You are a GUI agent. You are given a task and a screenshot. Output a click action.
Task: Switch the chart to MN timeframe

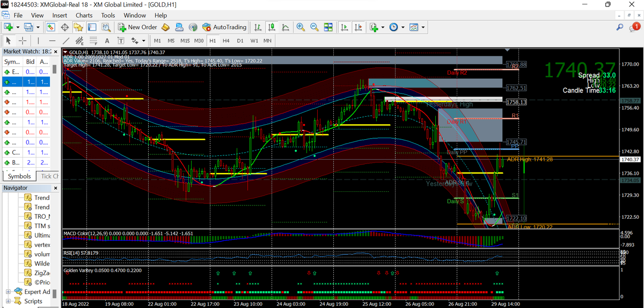click(x=267, y=40)
